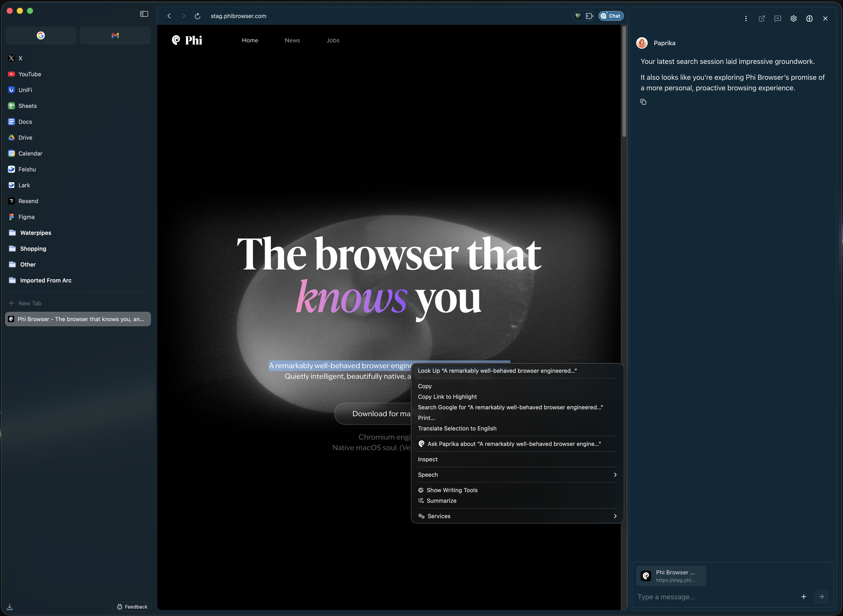Select Summarize from the context menu
The width and height of the screenshot is (843, 616).
442,500
